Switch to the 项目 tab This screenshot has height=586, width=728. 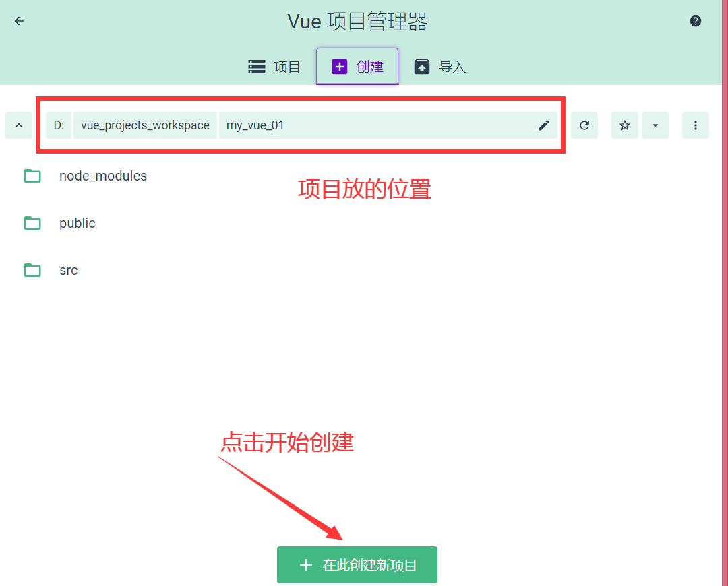click(274, 66)
